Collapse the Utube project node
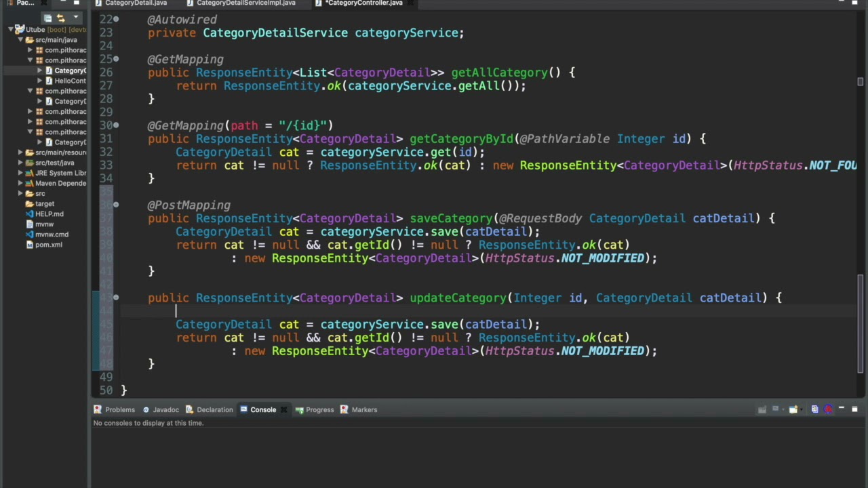The width and height of the screenshot is (868, 488). [12, 30]
